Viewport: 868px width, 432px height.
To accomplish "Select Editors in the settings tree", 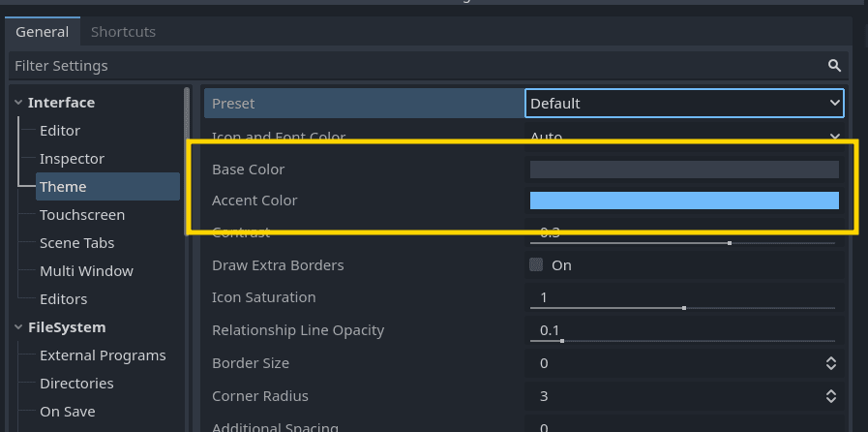I will click(63, 299).
